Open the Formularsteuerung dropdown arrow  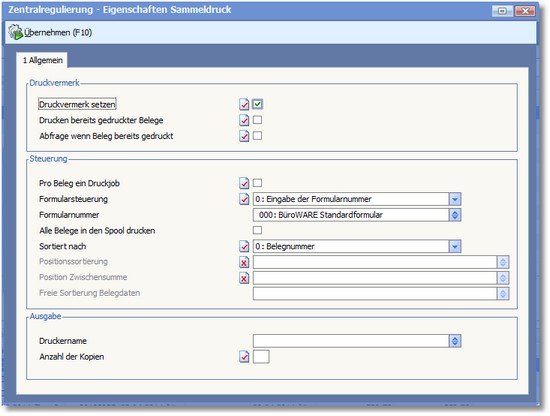pyautogui.click(x=455, y=199)
